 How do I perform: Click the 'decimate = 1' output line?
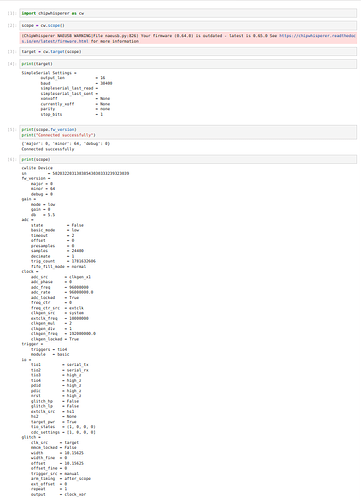click(x=53, y=256)
